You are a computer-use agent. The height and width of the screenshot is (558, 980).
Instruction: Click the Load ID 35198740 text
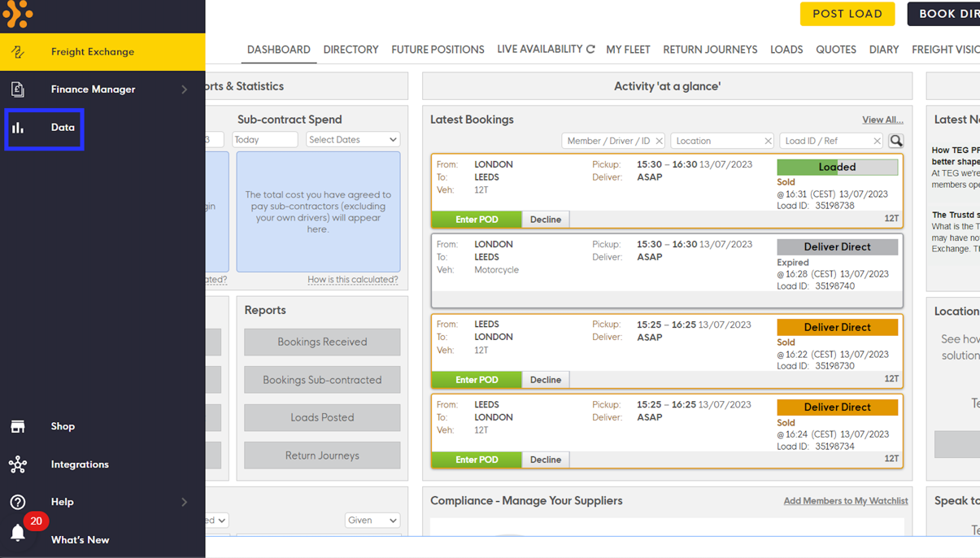(816, 286)
